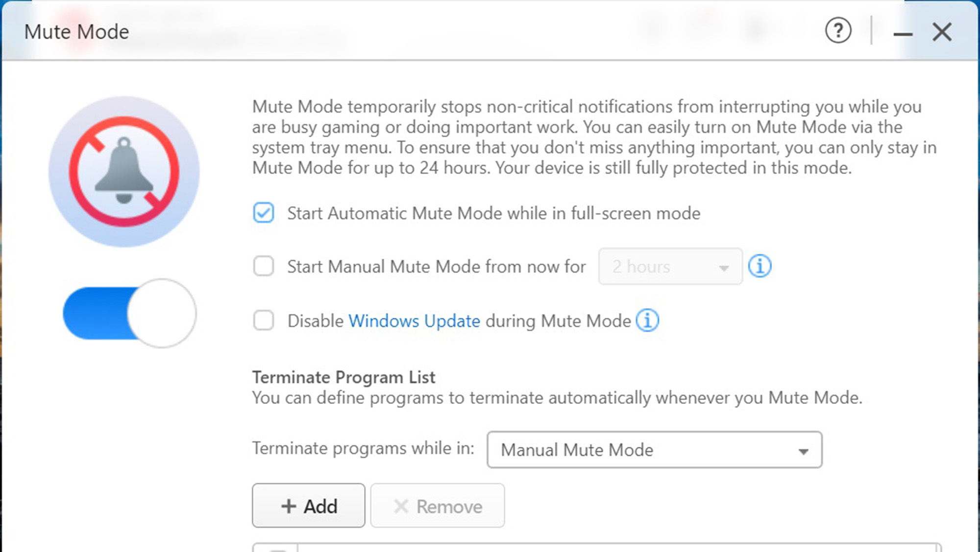The height and width of the screenshot is (552, 980).
Task: Uncheck Start Automatic Mute Mode checkbox
Action: (x=264, y=213)
